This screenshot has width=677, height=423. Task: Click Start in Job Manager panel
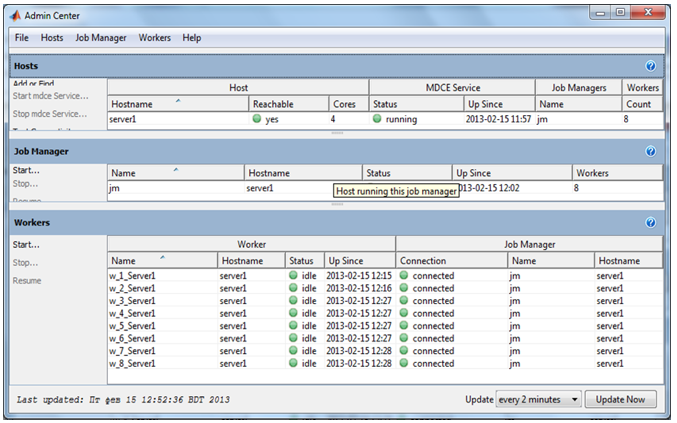tap(26, 170)
